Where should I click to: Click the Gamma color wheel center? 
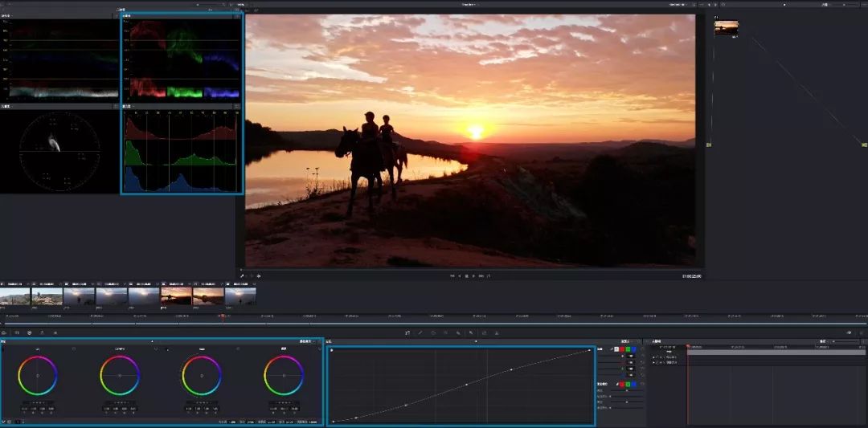[x=120, y=375]
